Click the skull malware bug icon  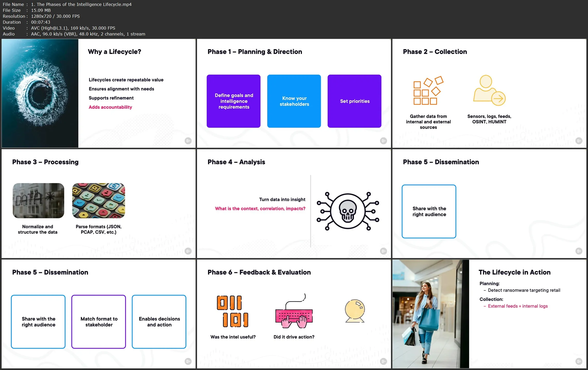point(348,211)
